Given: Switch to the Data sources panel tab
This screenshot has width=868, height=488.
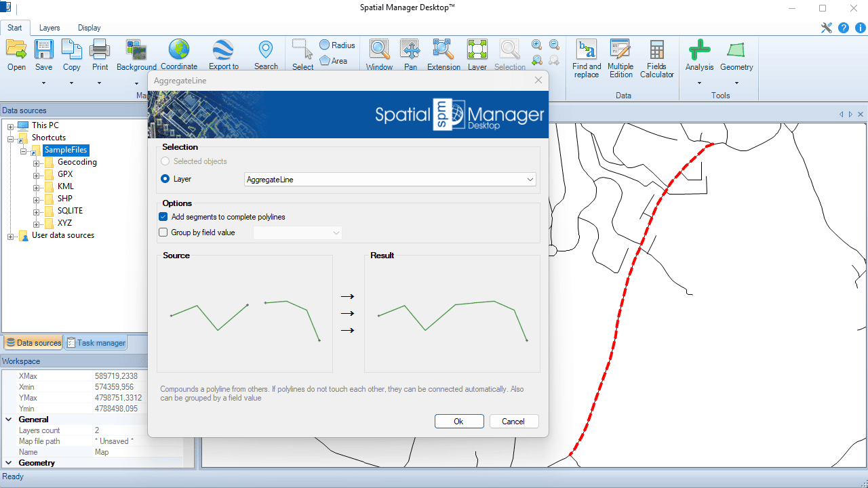Looking at the screenshot, I should pos(33,343).
